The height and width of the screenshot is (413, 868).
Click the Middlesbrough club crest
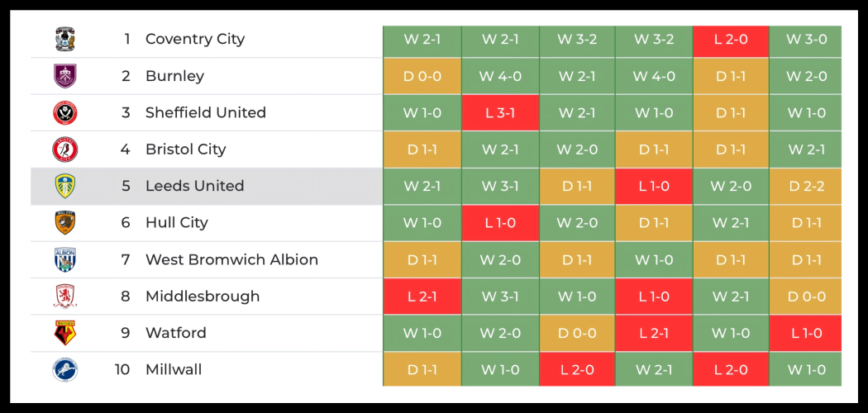pyautogui.click(x=65, y=297)
